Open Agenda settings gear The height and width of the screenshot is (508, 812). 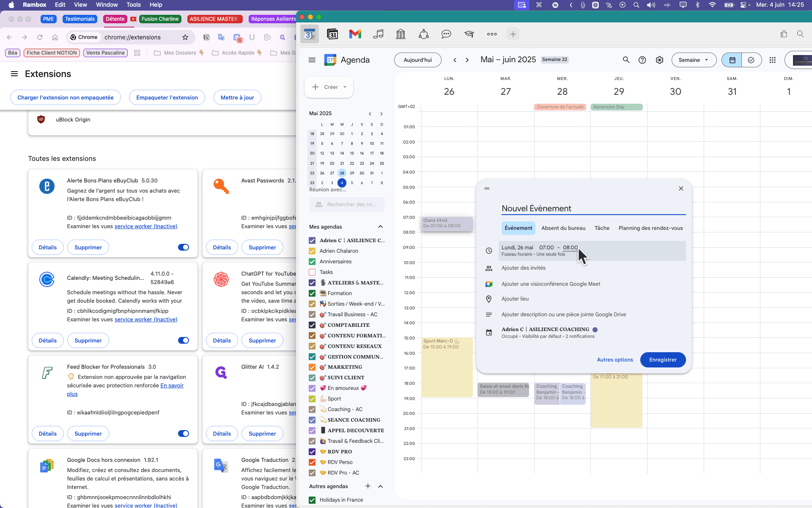point(660,60)
